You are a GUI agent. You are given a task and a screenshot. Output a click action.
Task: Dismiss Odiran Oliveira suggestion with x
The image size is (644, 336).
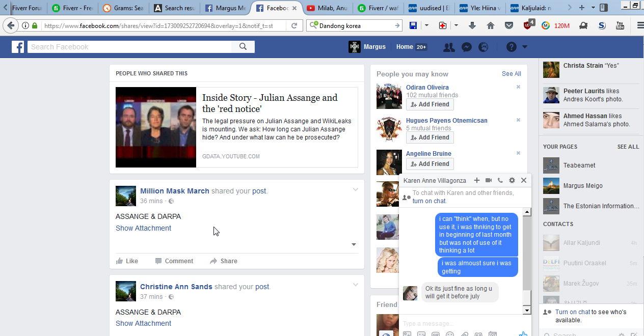(x=518, y=87)
